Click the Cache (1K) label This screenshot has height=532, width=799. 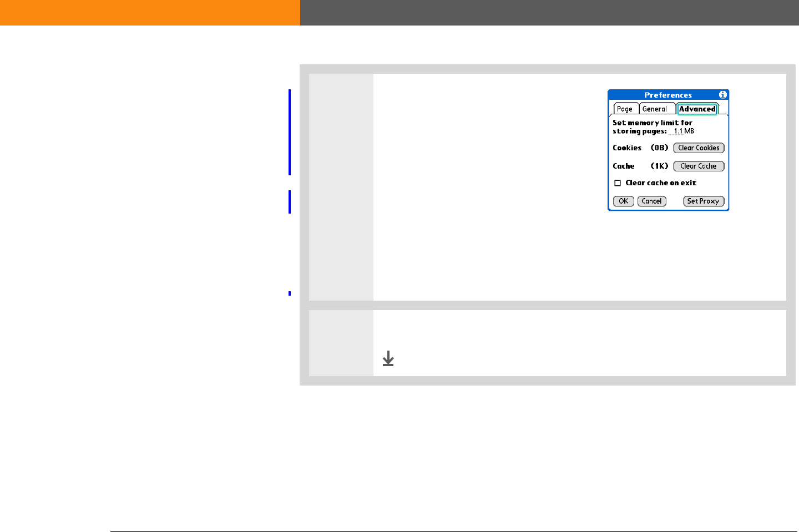[640, 166]
